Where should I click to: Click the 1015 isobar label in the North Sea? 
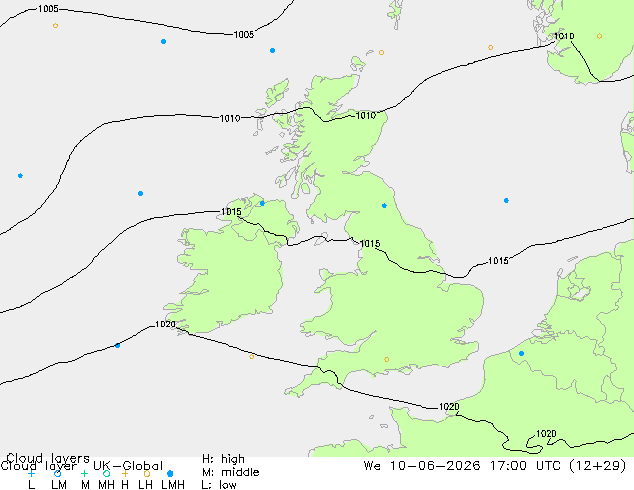(498, 261)
